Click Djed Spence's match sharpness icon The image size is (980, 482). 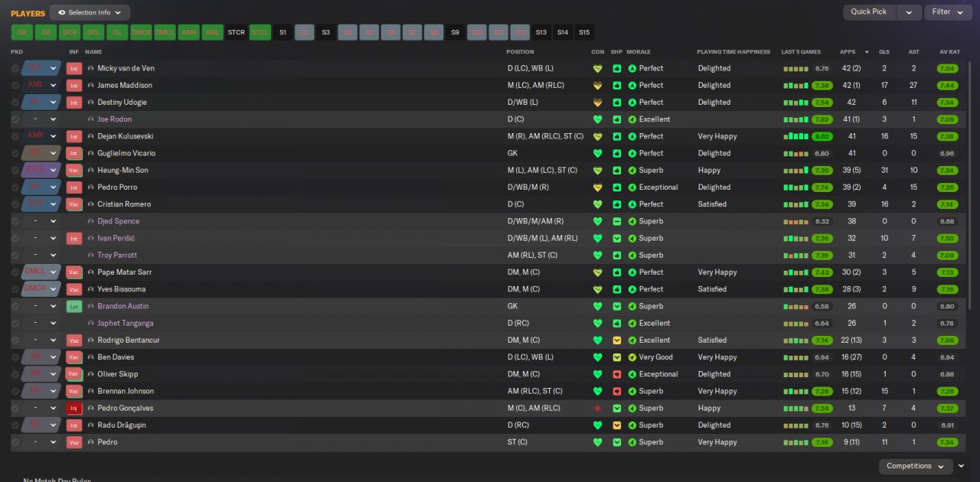coord(616,222)
